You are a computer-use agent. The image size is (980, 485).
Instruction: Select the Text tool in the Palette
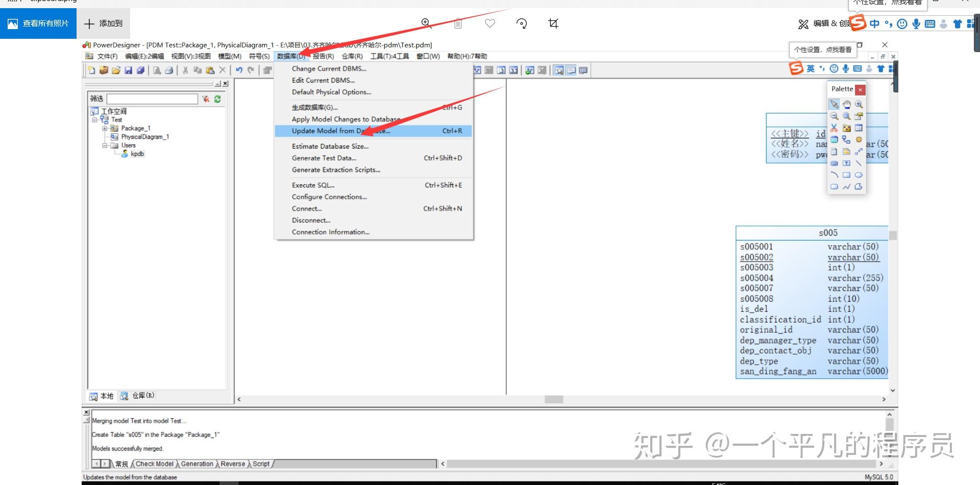pyautogui.click(x=846, y=163)
